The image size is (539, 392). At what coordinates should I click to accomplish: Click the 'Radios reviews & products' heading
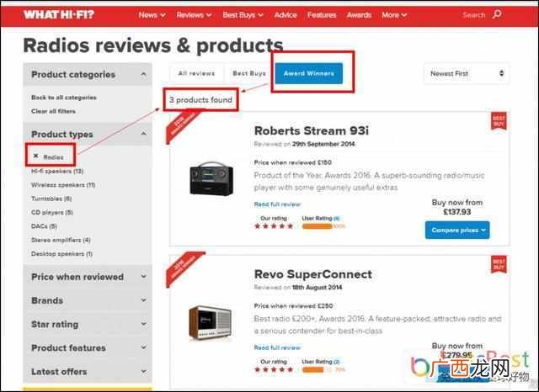153,45
